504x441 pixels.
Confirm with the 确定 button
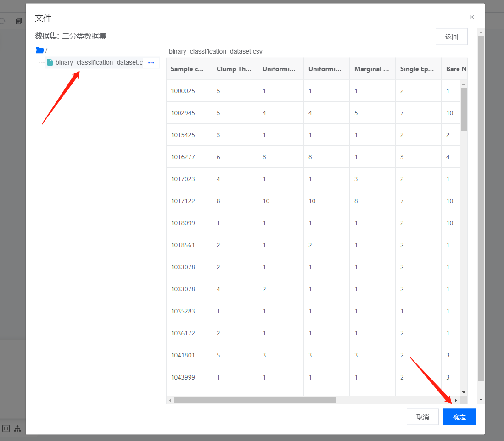pos(459,417)
